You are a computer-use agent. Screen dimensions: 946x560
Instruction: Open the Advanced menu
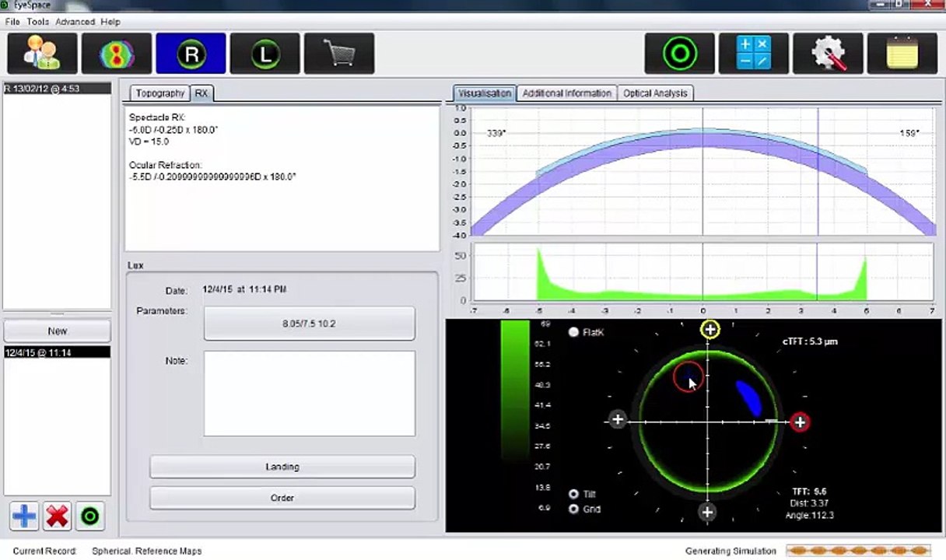pos(75,22)
